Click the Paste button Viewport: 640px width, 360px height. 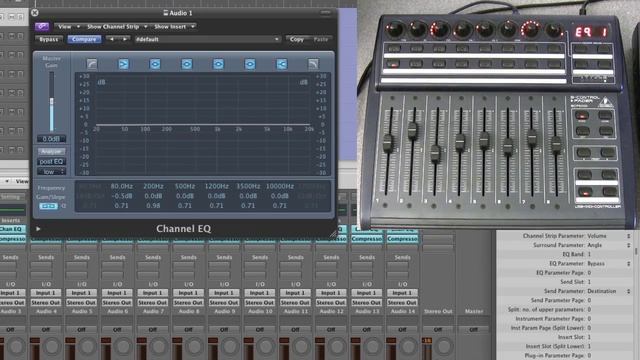(x=321, y=39)
